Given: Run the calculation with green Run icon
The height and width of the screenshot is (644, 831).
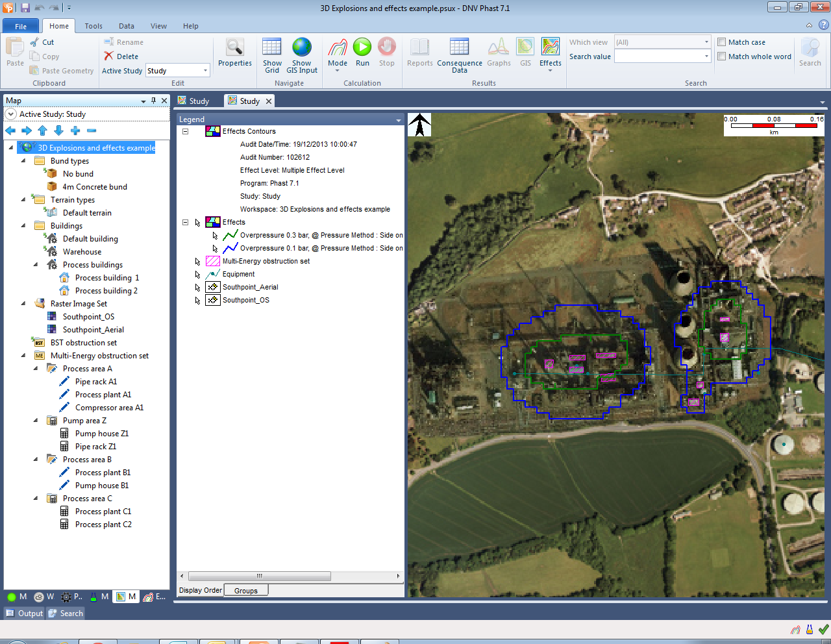Looking at the screenshot, I should 362,53.
